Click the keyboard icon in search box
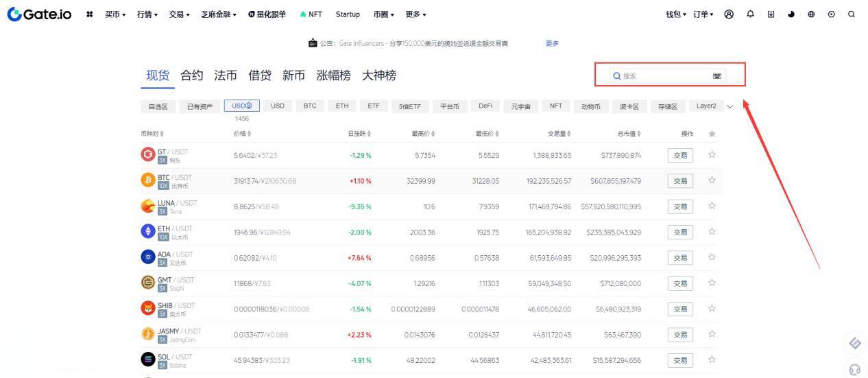The image size is (868, 378). click(x=717, y=76)
